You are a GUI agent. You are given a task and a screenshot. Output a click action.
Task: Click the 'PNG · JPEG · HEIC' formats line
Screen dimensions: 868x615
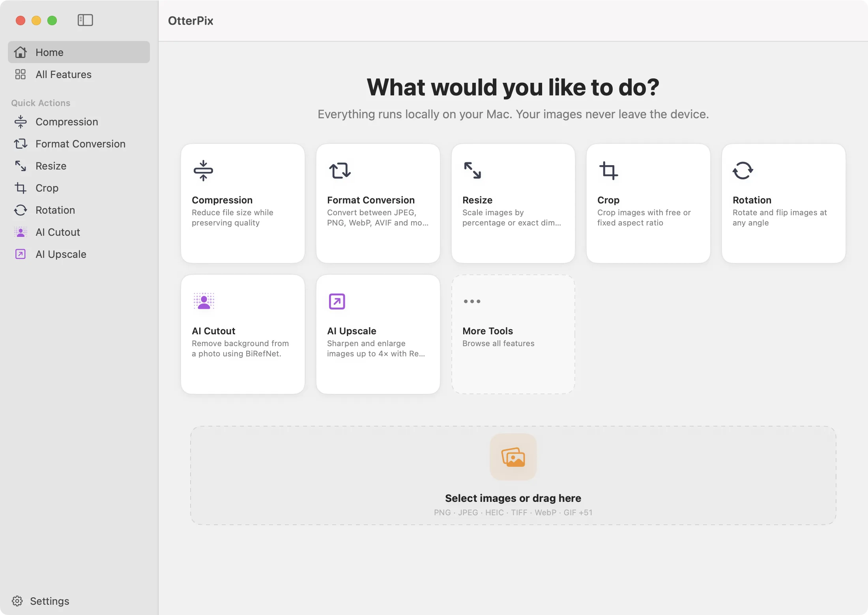513,512
